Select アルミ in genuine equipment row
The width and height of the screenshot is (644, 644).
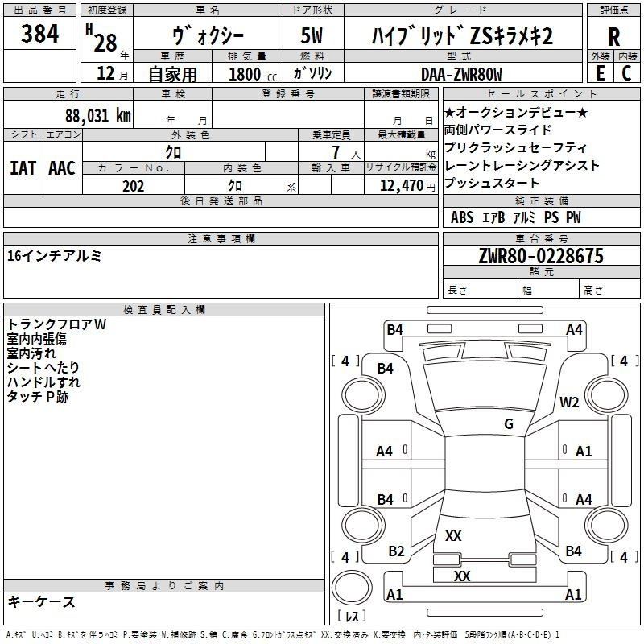(x=525, y=217)
